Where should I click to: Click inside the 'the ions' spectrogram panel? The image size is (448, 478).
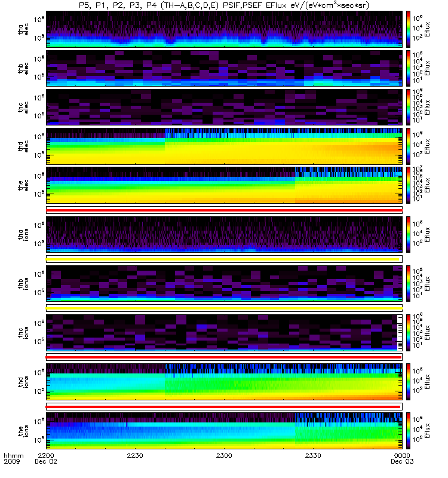click(224, 431)
